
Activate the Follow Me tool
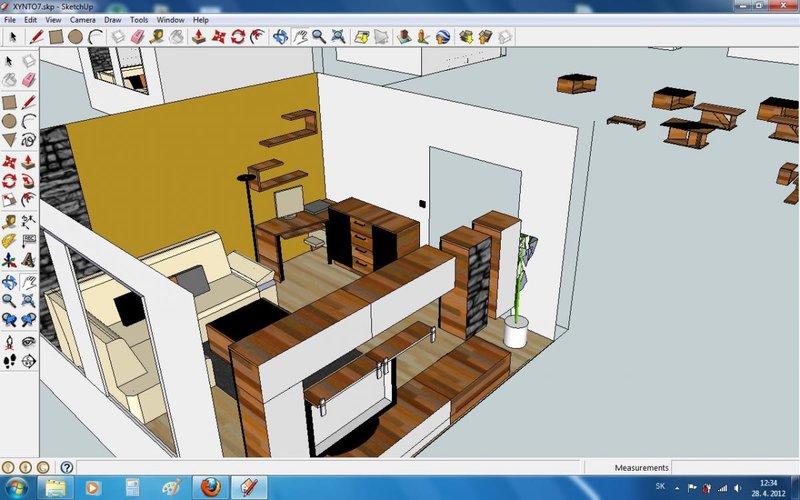tap(28, 181)
